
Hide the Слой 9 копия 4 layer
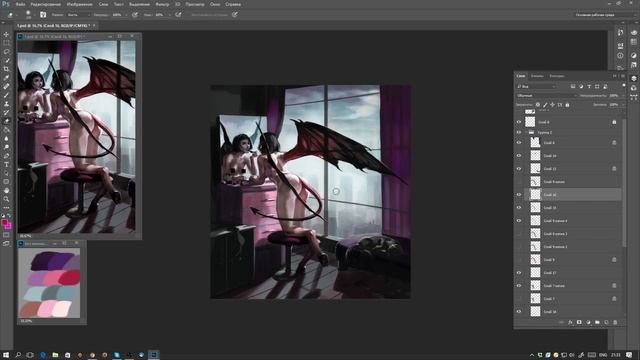(519, 221)
